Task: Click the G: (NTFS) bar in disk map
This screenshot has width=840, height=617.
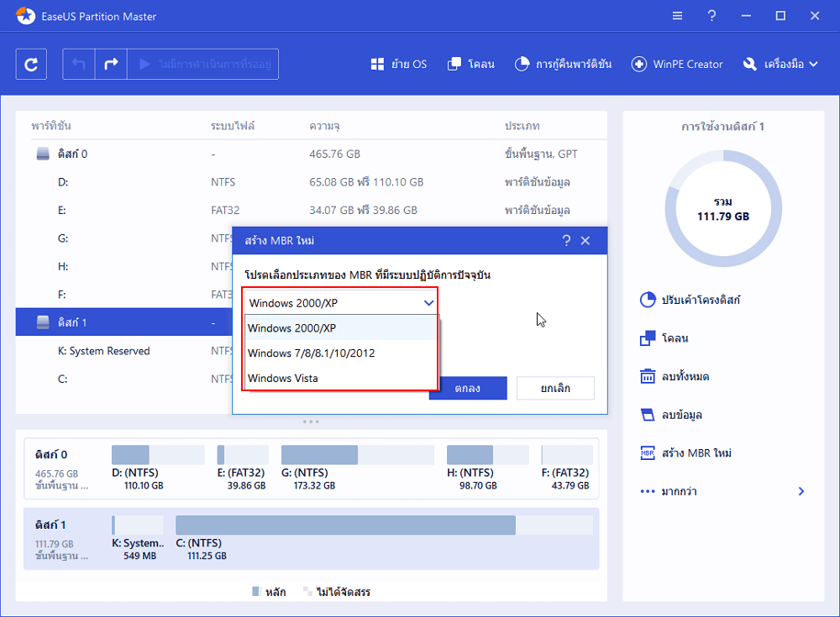Action: click(x=358, y=455)
